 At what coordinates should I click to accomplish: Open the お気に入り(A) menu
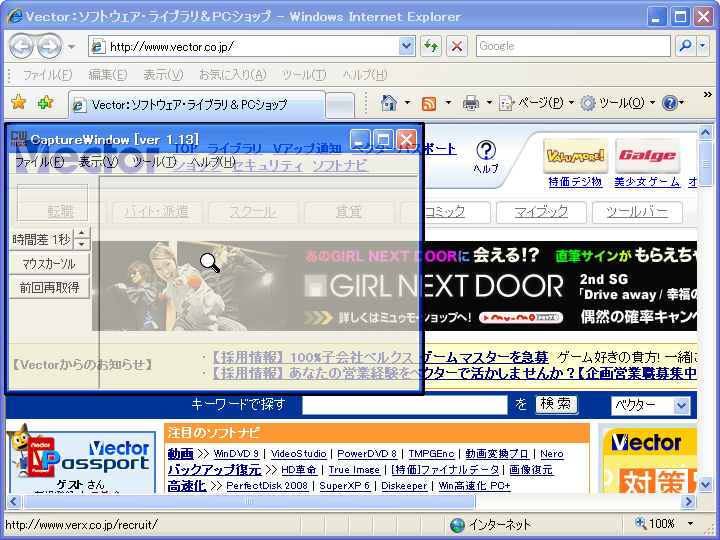(x=232, y=74)
